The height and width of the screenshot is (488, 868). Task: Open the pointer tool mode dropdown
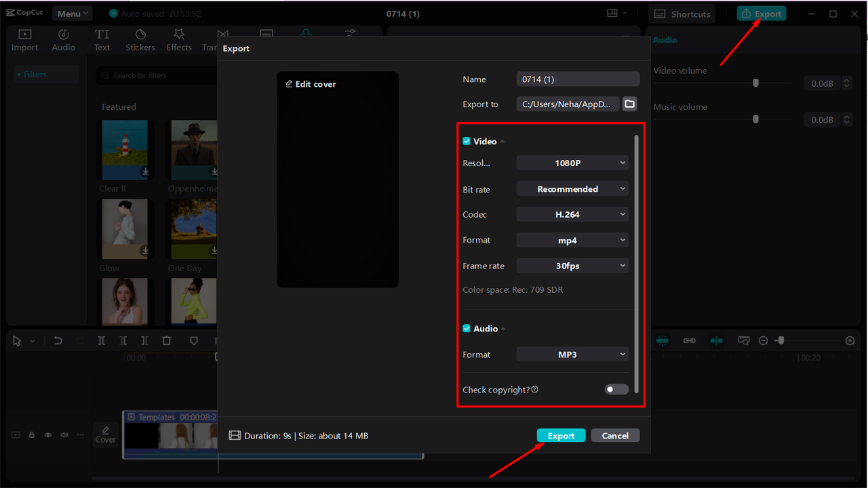[x=33, y=342]
